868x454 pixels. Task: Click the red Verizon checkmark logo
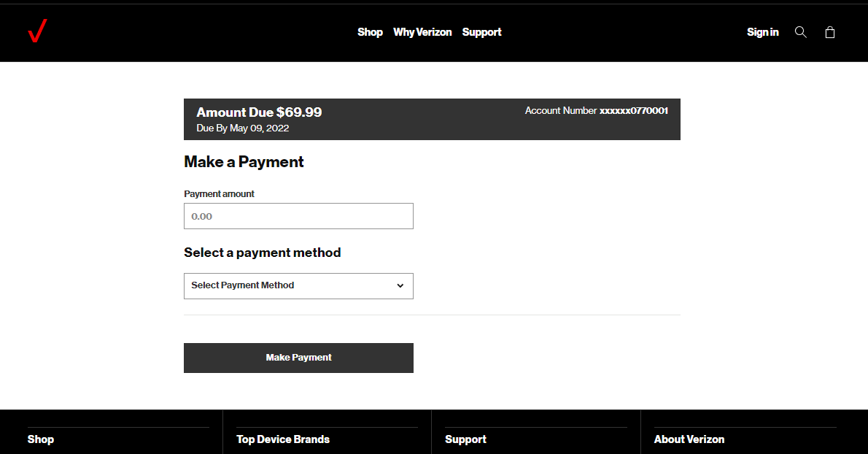[x=36, y=31]
